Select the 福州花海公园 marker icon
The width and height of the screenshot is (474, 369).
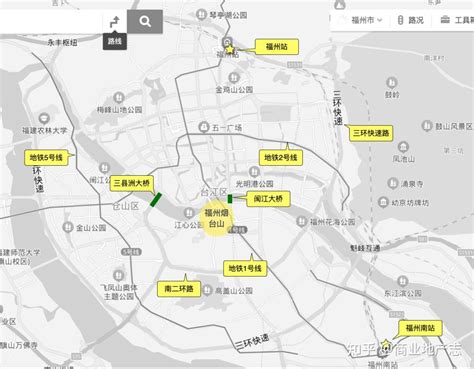pos(301,221)
